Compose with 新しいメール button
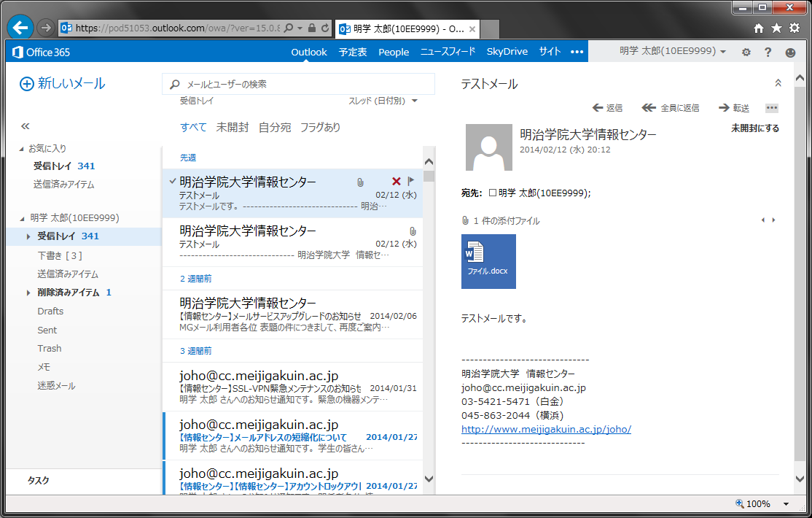The image size is (812, 518). [x=63, y=83]
